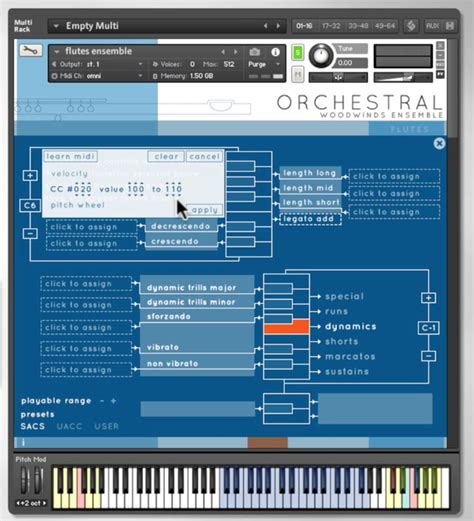Click the value 100 field
The image size is (474, 521).
[x=136, y=189]
